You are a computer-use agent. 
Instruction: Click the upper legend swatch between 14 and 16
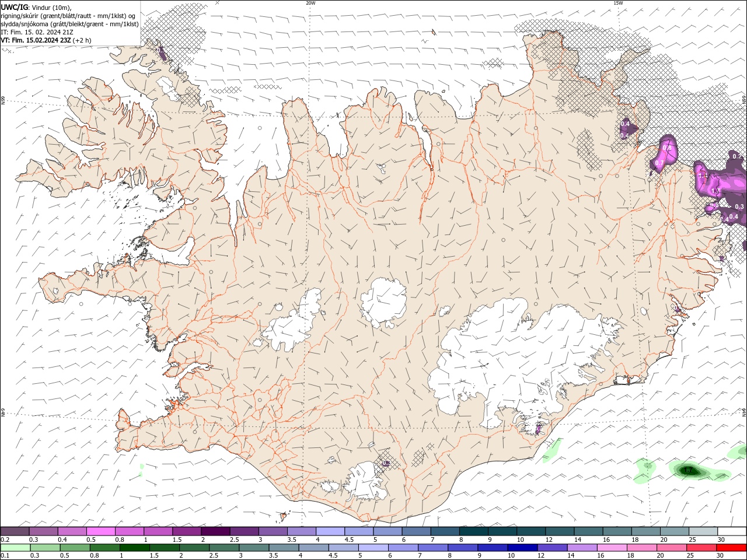(588, 531)
